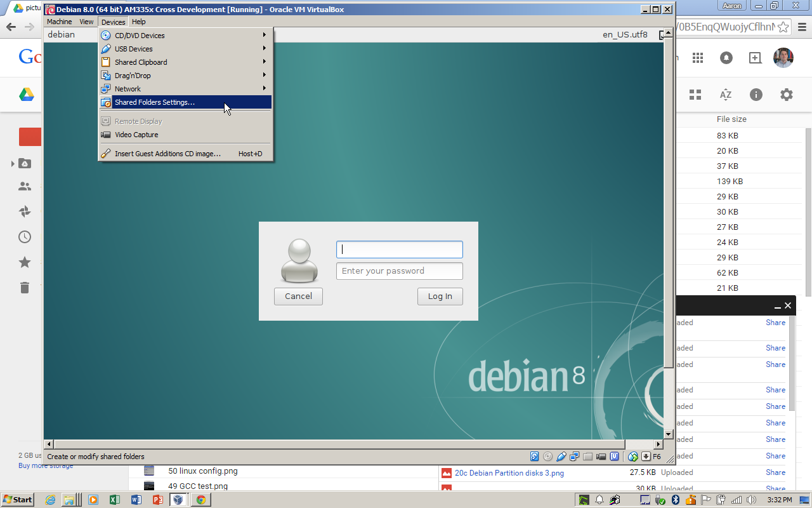Click the shared folders status icon

[x=587, y=456]
